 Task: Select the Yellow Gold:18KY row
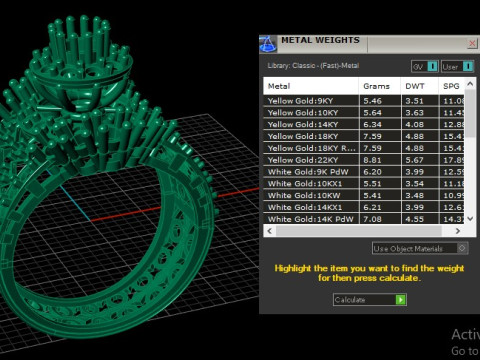(x=364, y=136)
